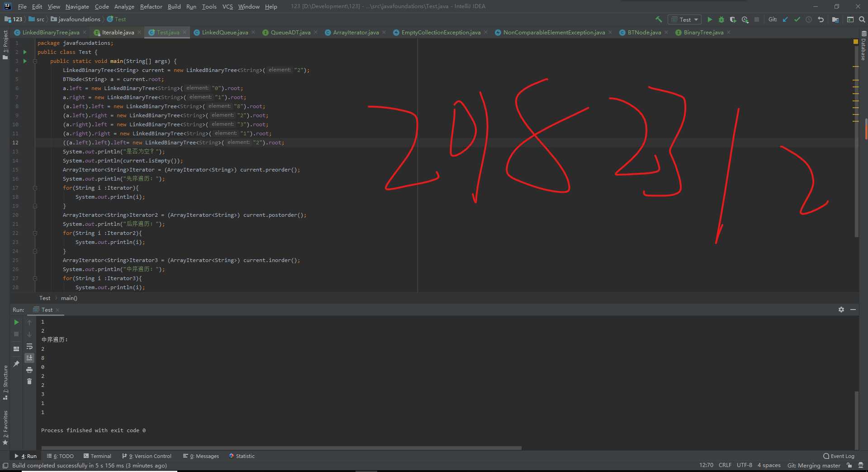Toggle the Database tool window

coord(863,46)
